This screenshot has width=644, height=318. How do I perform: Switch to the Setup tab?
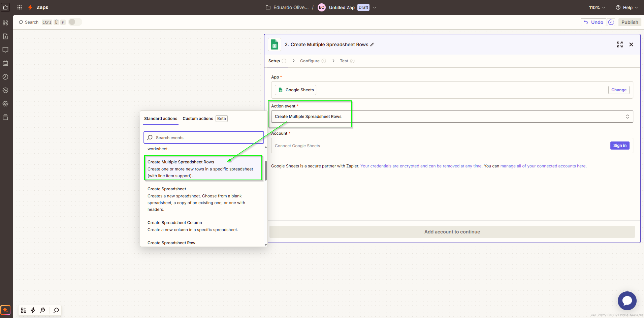point(277,61)
